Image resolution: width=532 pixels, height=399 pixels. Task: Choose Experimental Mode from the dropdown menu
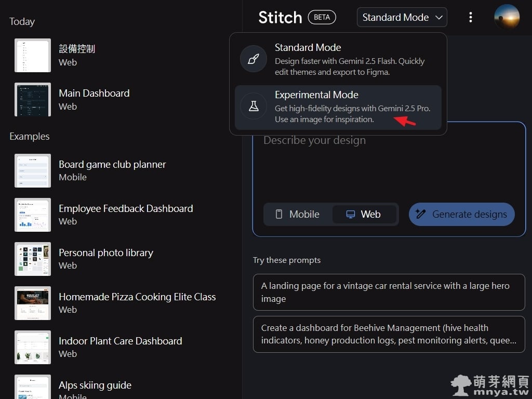click(338, 107)
